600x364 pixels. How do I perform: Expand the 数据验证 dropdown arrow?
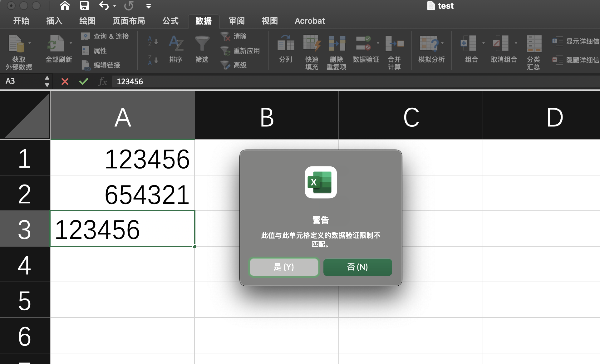378,43
